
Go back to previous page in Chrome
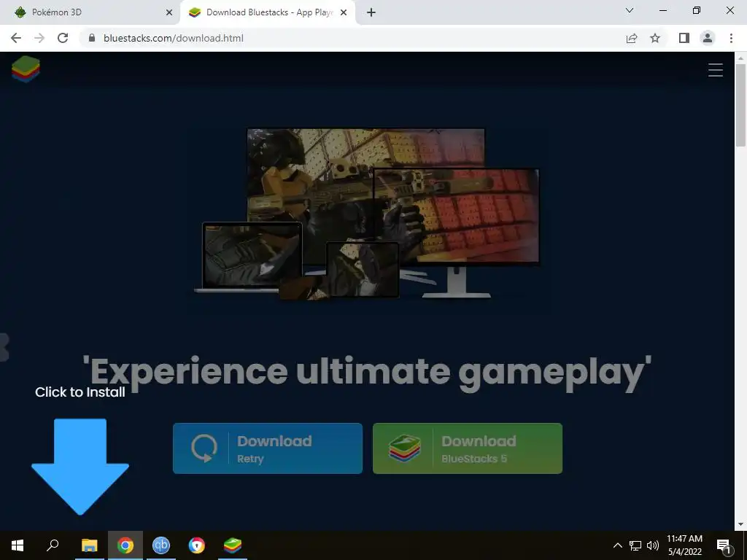tap(16, 38)
